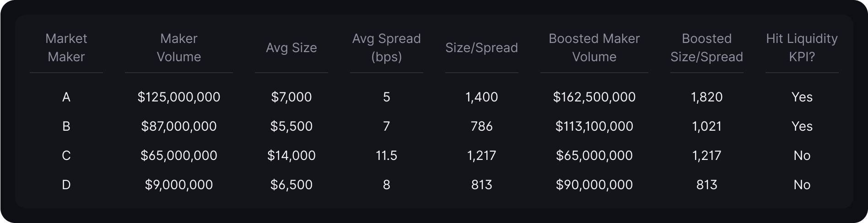The image size is (868, 223).
Task: Click the $162,500,000 boosted volume cell
Action: [x=594, y=97]
